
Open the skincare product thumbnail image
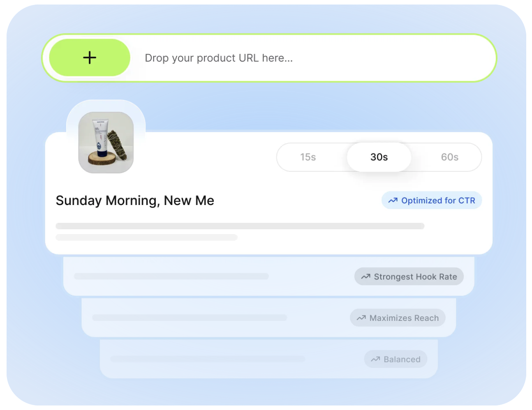[x=106, y=142]
